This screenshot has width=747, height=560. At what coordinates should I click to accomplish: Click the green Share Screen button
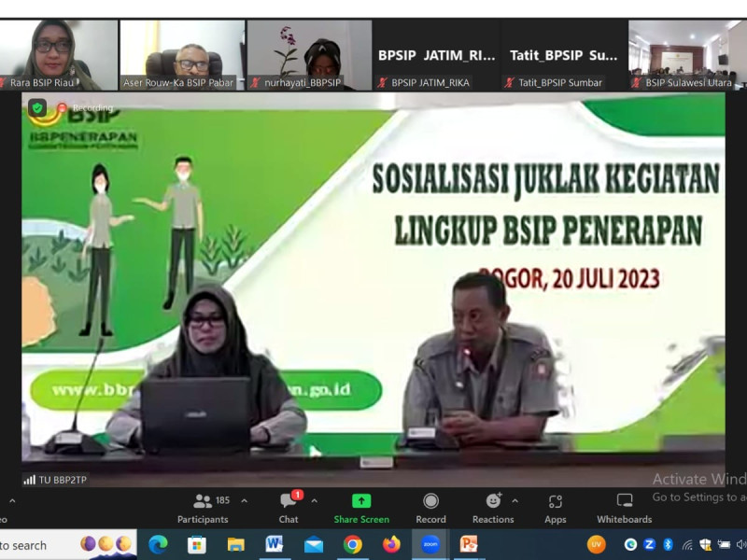(x=361, y=508)
